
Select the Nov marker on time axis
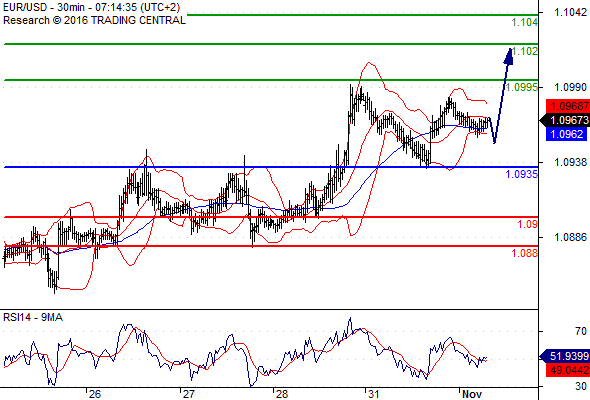[472, 394]
